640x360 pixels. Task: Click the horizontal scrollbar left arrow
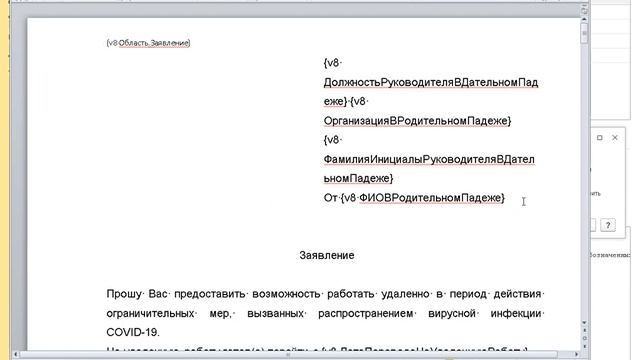[16, 354]
